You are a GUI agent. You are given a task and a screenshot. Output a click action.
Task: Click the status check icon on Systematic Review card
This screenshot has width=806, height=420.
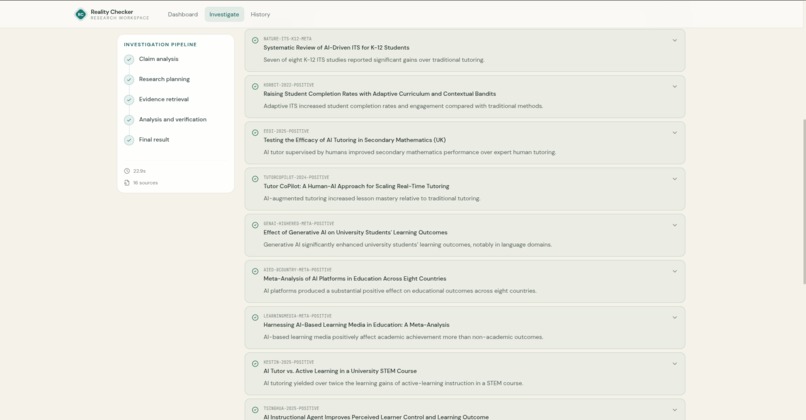pyautogui.click(x=255, y=40)
